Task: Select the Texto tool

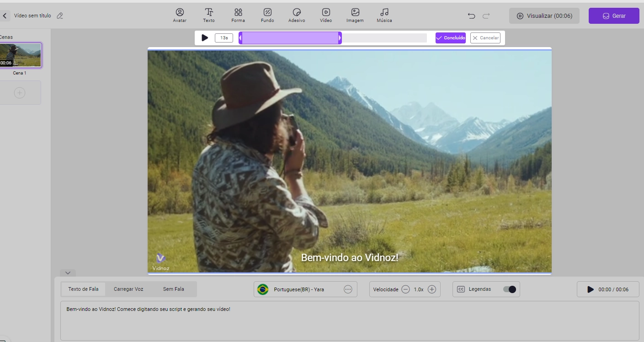Action: click(x=209, y=15)
